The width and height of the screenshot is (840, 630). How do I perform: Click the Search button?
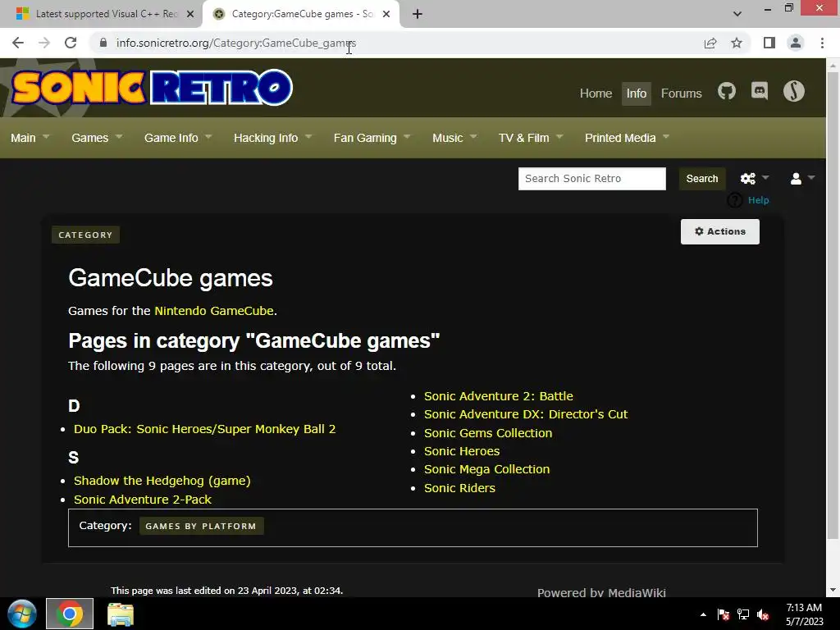pyautogui.click(x=702, y=178)
